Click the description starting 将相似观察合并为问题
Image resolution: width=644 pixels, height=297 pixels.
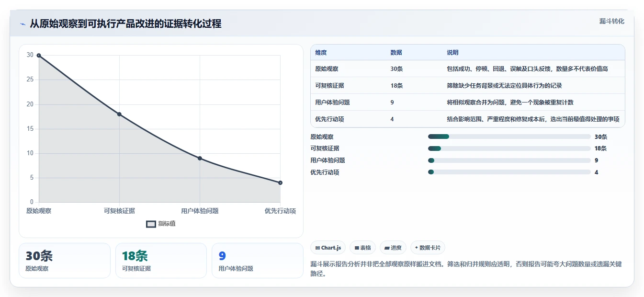510,103
